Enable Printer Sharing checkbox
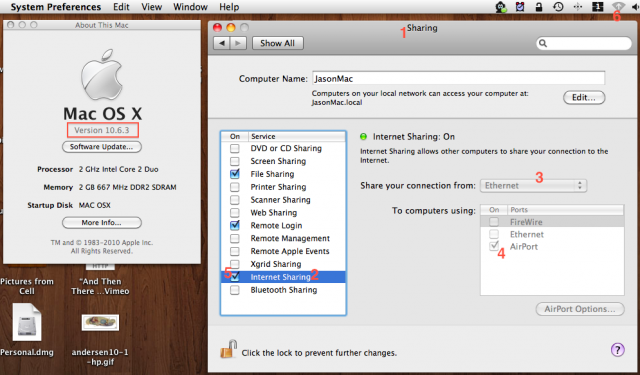Image resolution: width=640 pixels, height=375 pixels. (235, 187)
